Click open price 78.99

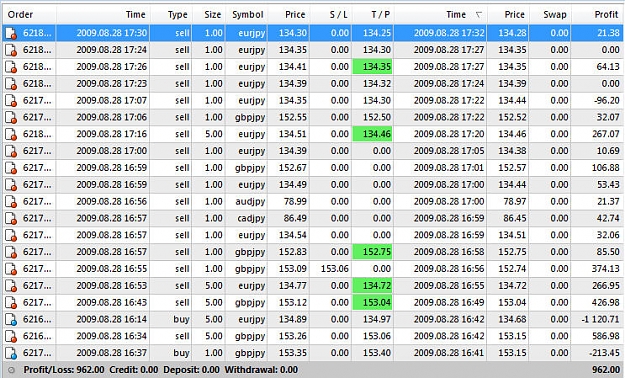295,202
